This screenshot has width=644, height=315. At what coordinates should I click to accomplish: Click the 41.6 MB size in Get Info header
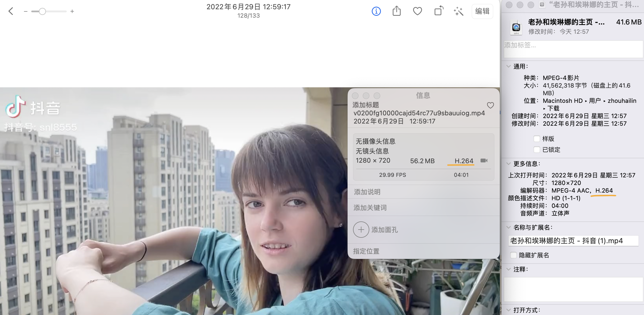point(629,22)
